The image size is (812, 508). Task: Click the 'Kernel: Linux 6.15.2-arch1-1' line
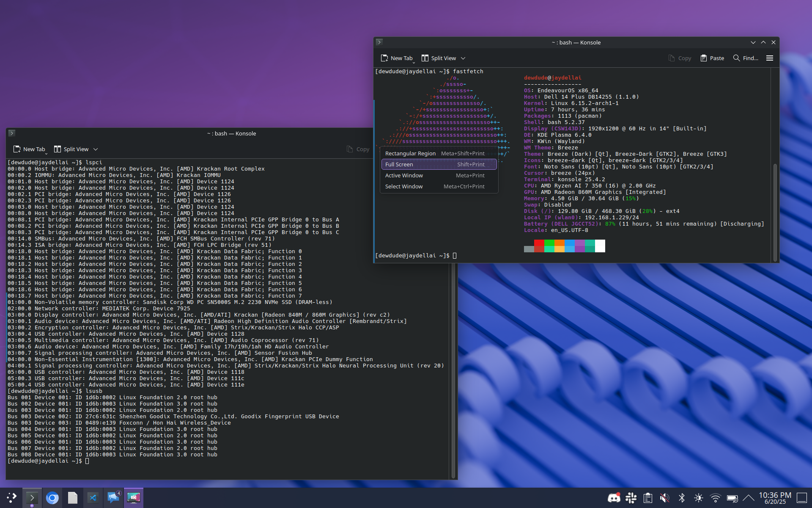(571, 103)
